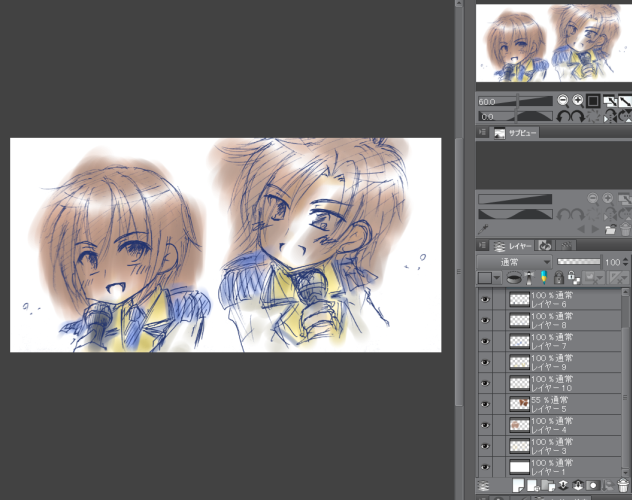The width and height of the screenshot is (632, 500).
Task: Click the layer list scrollbar up arrow
Action: pos(626,292)
